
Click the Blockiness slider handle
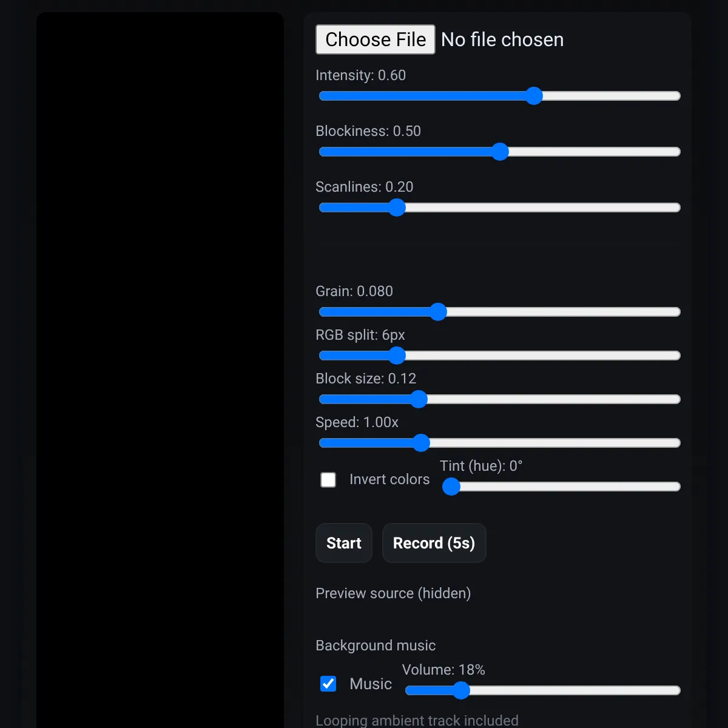click(500, 152)
